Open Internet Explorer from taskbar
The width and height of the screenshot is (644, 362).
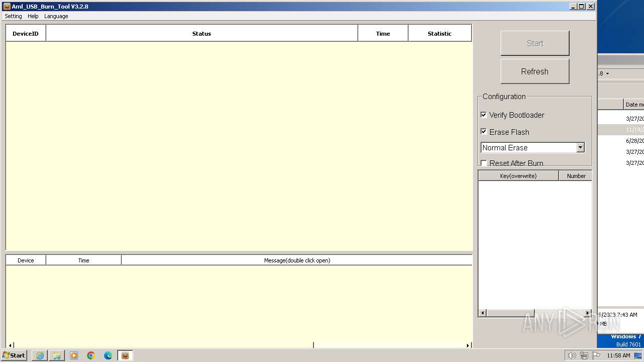pyautogui.click(x=40, y=355)
